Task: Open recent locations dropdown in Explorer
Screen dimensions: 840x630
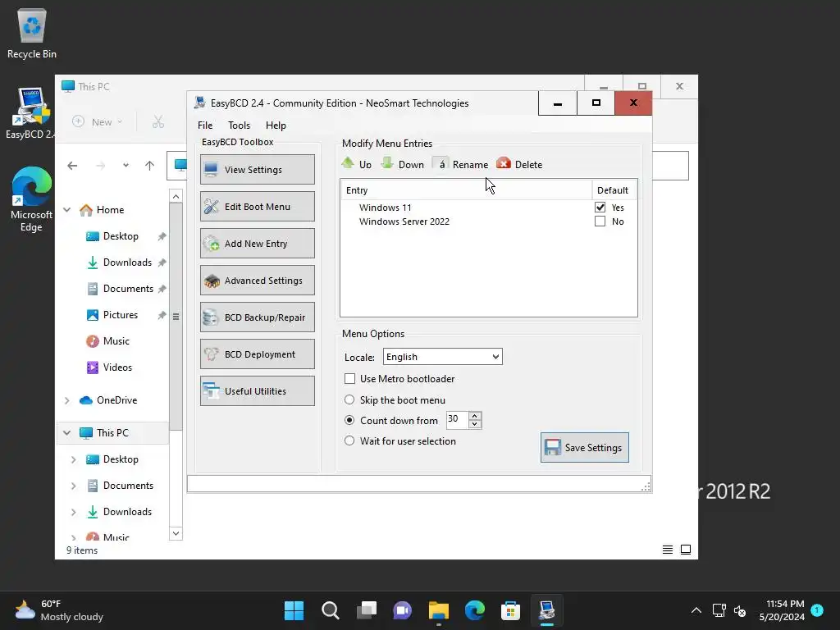Action: click(126, 166)
